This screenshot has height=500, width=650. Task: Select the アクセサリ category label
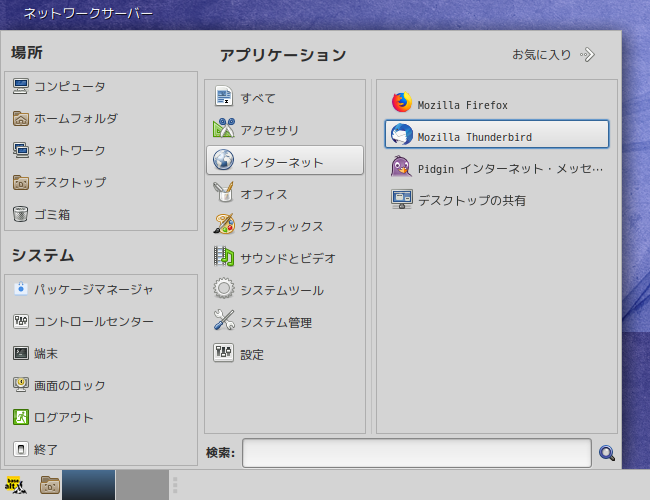[270, 131]
